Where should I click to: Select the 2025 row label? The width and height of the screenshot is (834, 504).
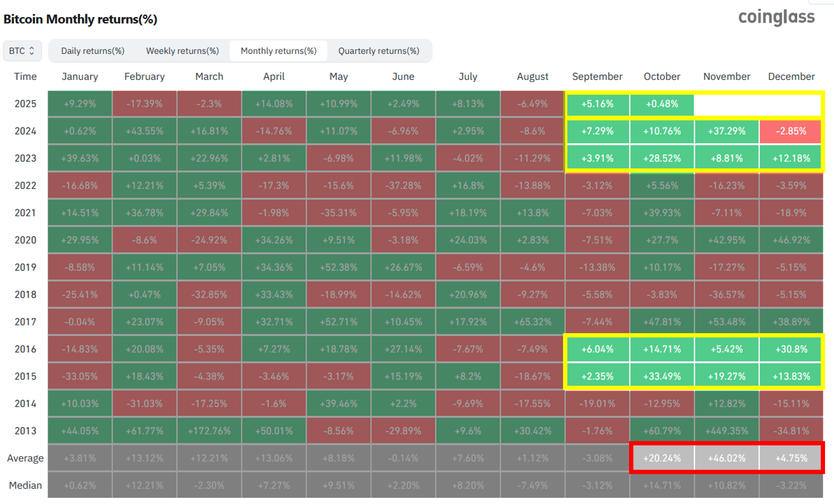25,103
